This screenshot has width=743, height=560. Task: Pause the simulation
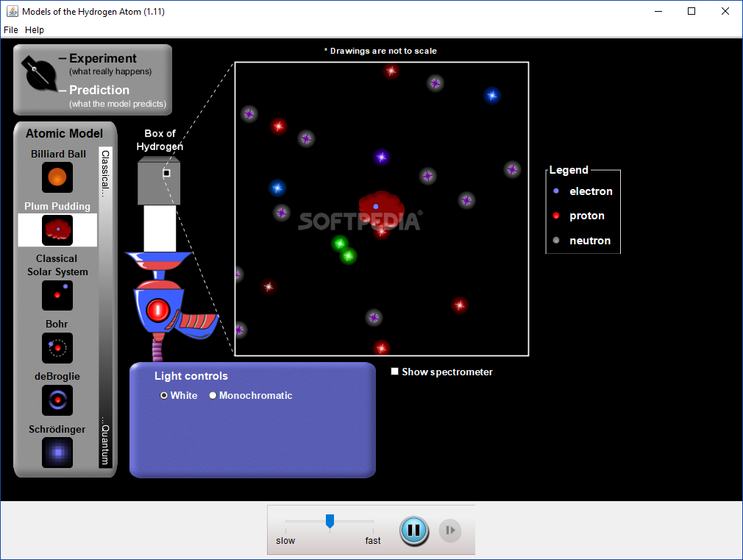coord(414,530)
